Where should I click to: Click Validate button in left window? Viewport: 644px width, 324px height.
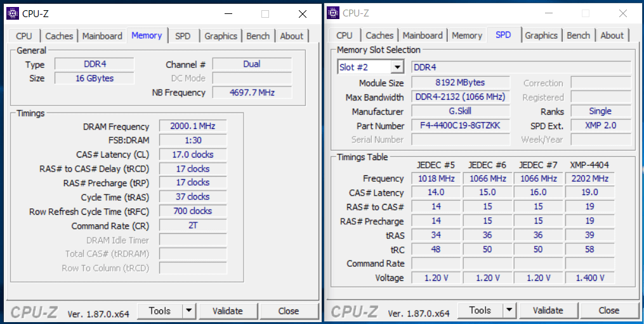tap(228, 311)
